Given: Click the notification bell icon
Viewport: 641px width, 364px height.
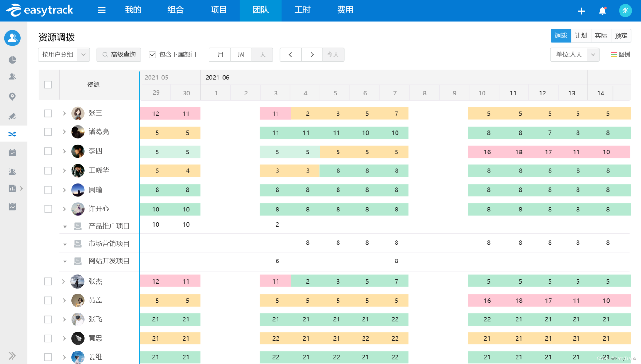Looking at the screenshot, I should (x=602, y=11).
